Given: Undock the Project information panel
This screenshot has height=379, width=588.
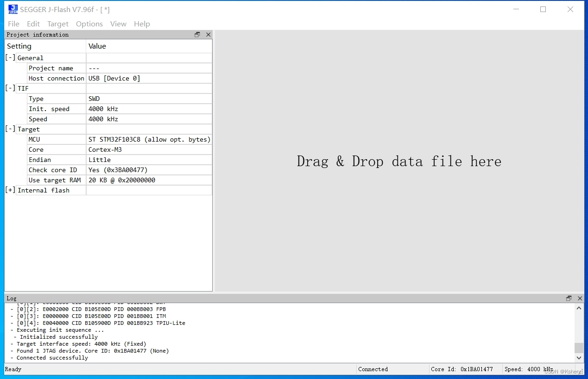Looking at the screenshot, I should point(197,35).
